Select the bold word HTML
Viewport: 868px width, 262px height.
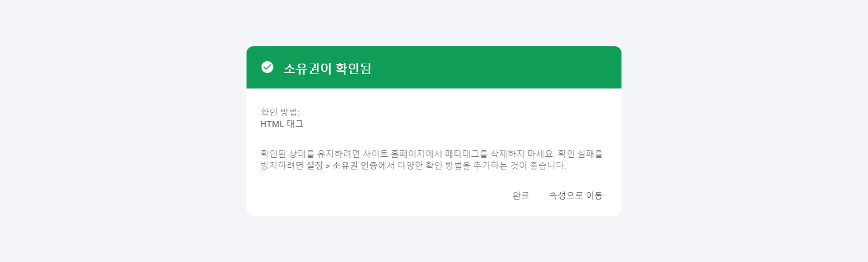(272, 124)
